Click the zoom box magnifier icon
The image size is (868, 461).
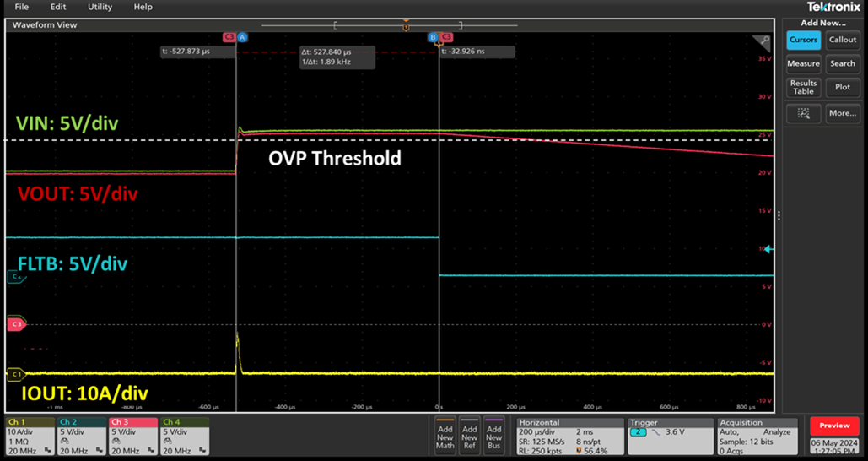click(x=803, y=113)
